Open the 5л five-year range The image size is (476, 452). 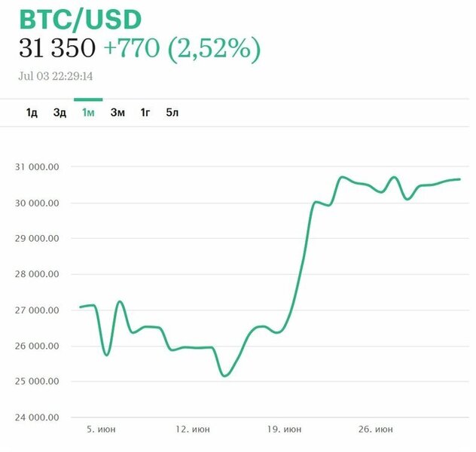pos(172,113)
